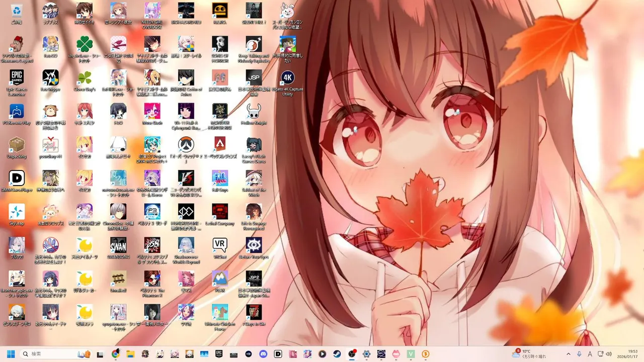Select the Elgato 4K Capture Utility icon
The width and height of the screenshot is (644, 362).
click(287, 83)
